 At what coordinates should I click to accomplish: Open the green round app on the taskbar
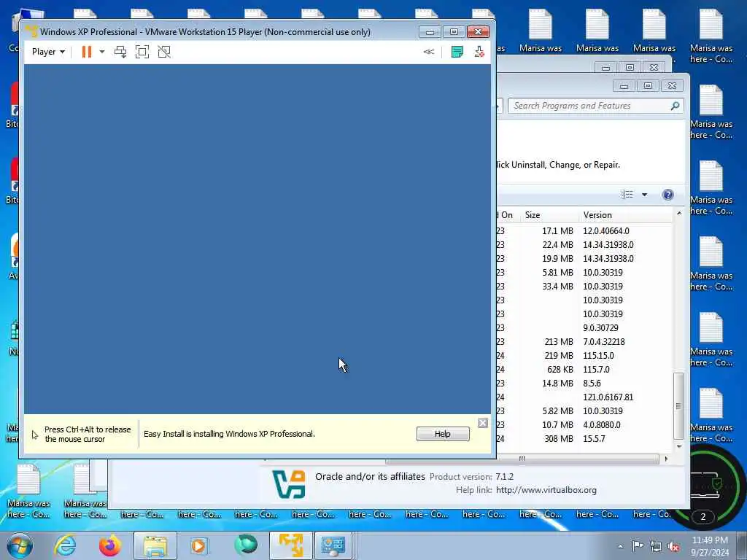tap(246, 545)
